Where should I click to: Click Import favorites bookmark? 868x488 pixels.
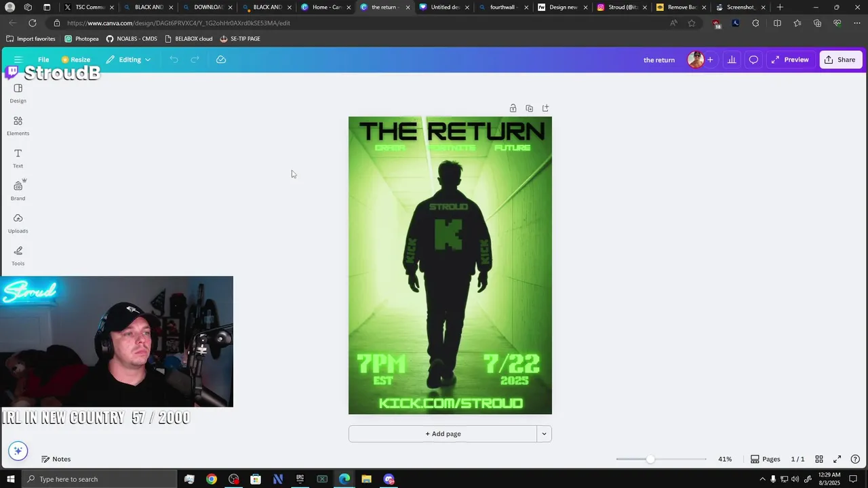point(31,39)
